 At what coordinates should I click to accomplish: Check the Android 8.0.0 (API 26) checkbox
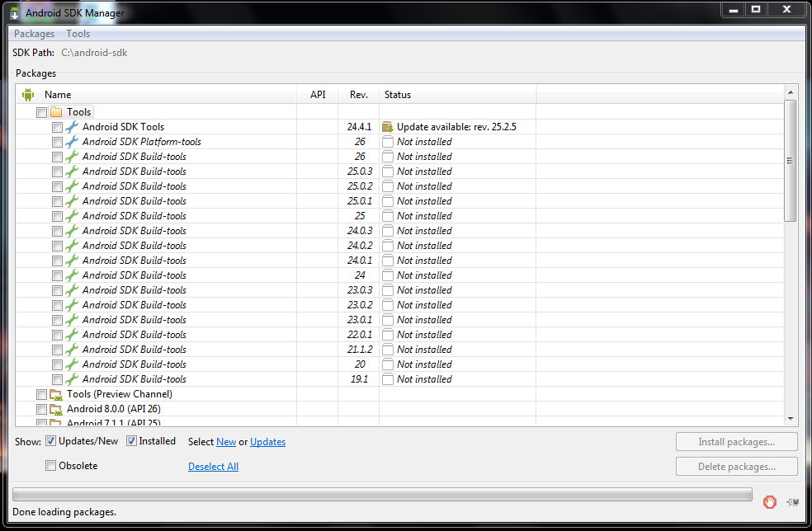(x=41, y=410)
